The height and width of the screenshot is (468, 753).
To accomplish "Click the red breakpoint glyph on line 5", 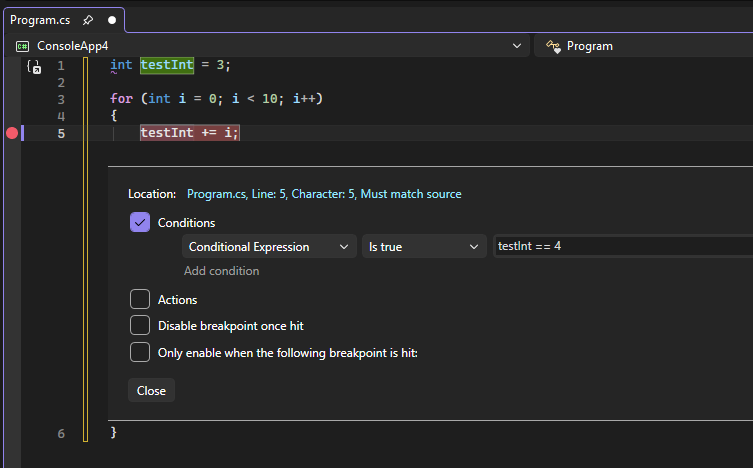I will point(12,133).
